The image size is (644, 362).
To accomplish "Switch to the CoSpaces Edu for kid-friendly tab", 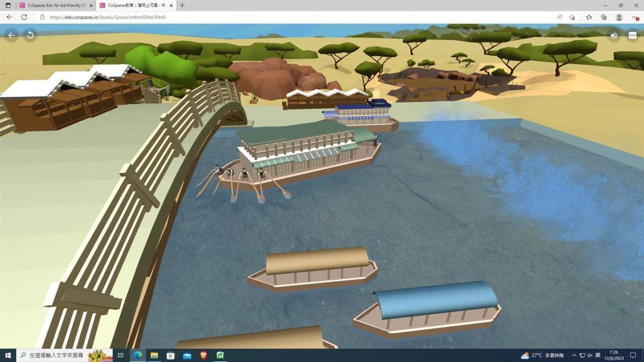I will 52,6.
